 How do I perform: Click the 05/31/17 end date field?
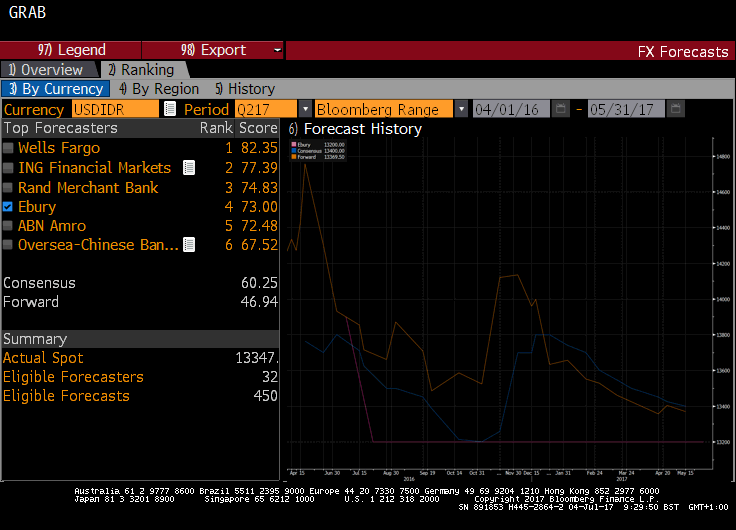click(626, 109)
